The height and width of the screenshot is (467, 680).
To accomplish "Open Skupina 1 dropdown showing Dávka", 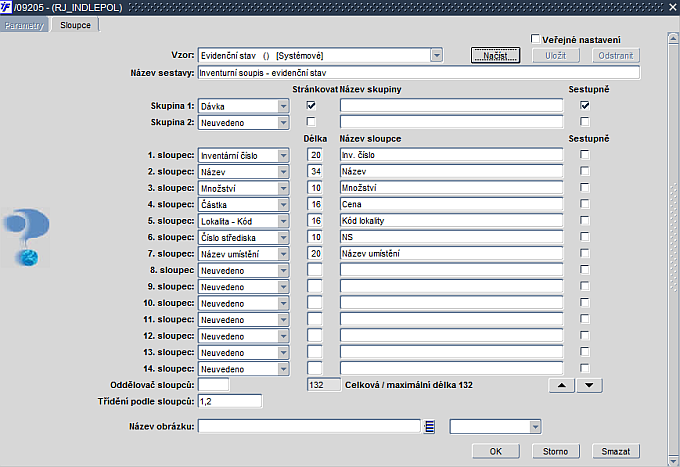I will pos(283,106).
